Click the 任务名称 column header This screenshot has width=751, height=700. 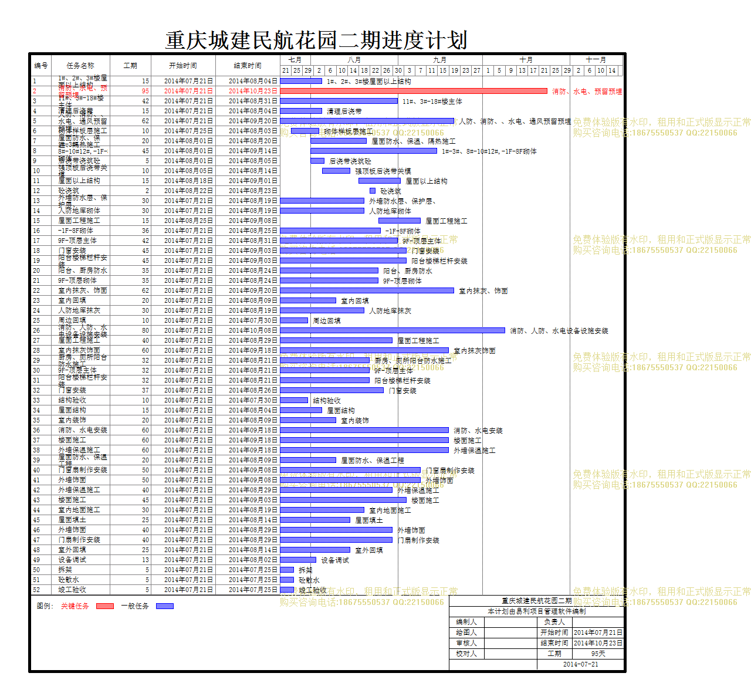pos(80,66)
